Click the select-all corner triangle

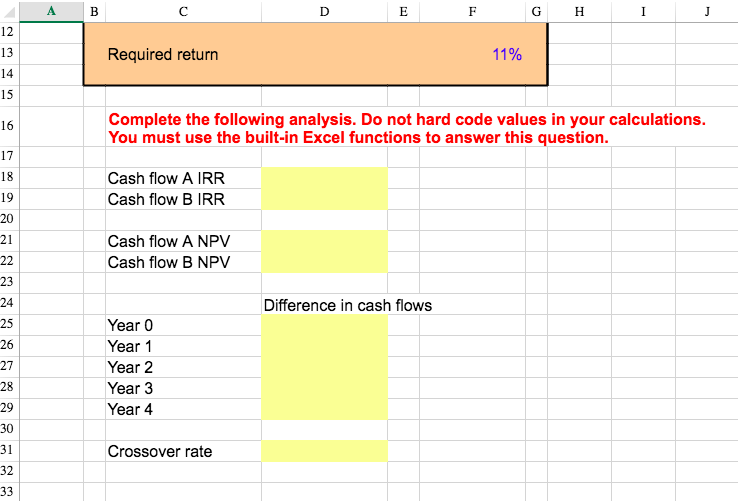9,11
